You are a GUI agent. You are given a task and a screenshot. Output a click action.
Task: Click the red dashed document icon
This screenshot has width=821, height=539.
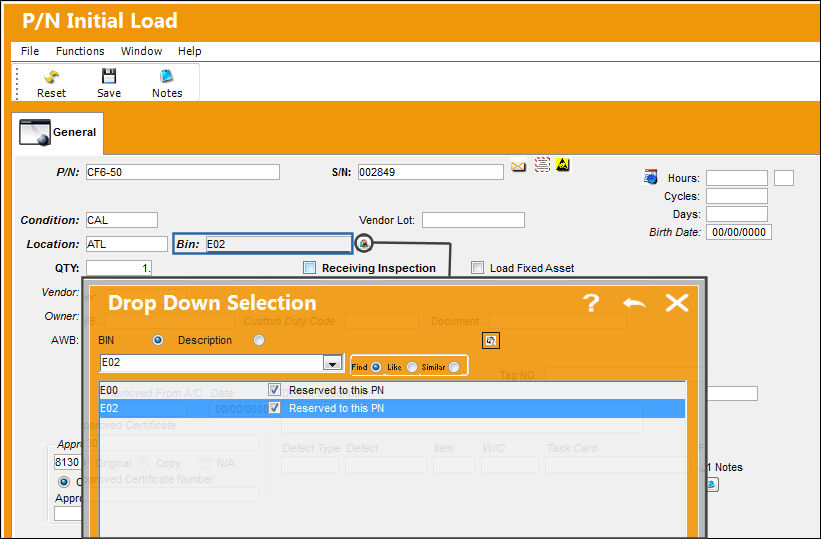click(542, 164)
